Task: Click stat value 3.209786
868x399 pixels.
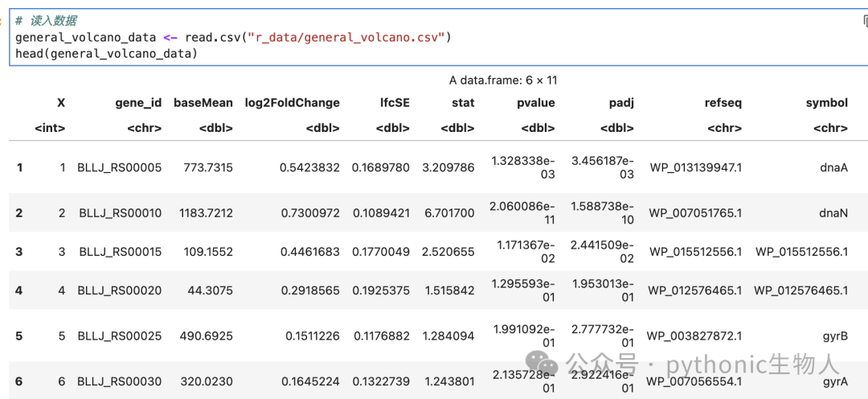Action: tap(448, 167)
